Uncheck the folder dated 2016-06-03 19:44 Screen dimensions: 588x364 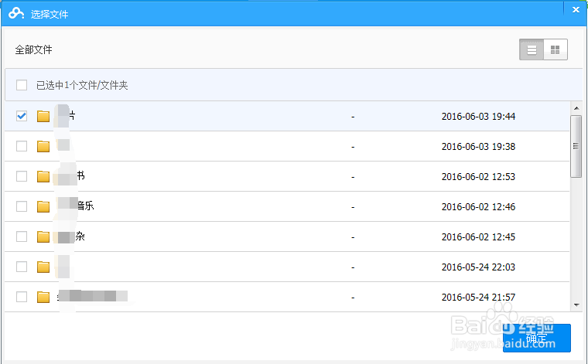pyautogui.click(x=22, y=116)
